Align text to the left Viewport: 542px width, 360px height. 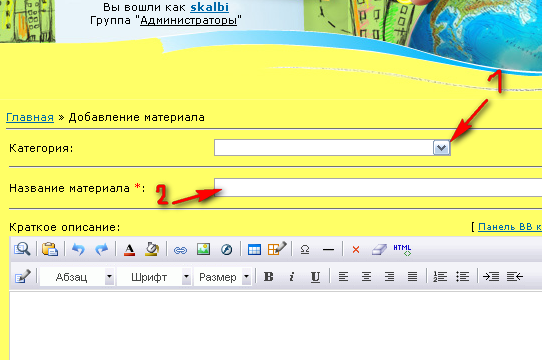pyautogui.click(x=343, y=277)
